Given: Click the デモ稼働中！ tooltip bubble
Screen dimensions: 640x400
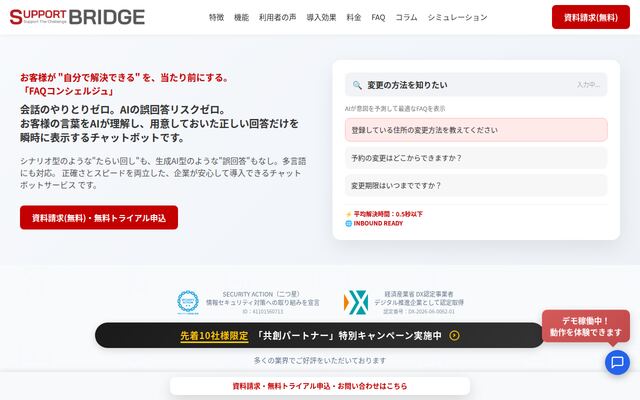Looking at the screenshot, I should (586, 327).
